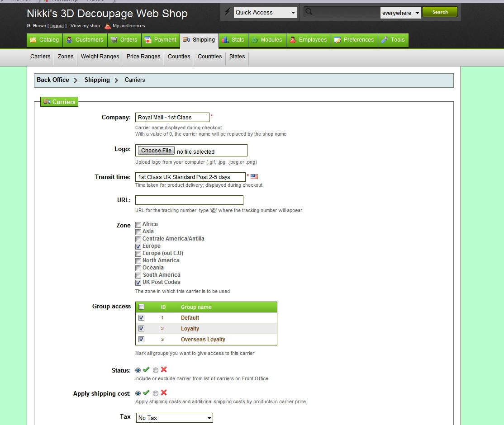Check the South America zone checkbox
The image size is (504, 425).
(138, 275)
